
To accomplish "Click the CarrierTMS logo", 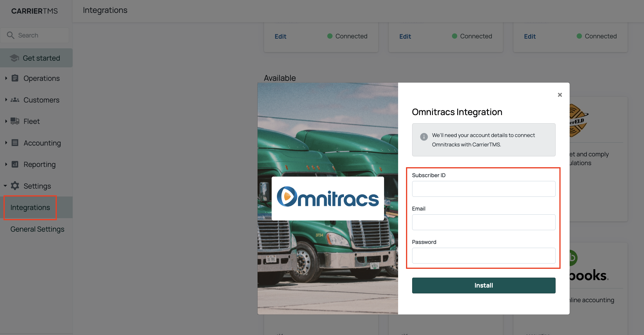I will [x=35, y=11].
